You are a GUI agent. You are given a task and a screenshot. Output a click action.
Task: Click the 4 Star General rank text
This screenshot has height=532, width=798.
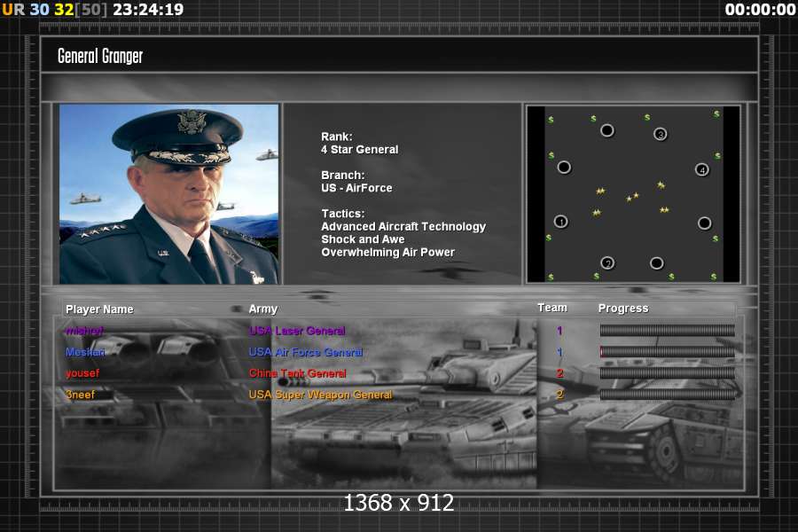tap(360, 150)
